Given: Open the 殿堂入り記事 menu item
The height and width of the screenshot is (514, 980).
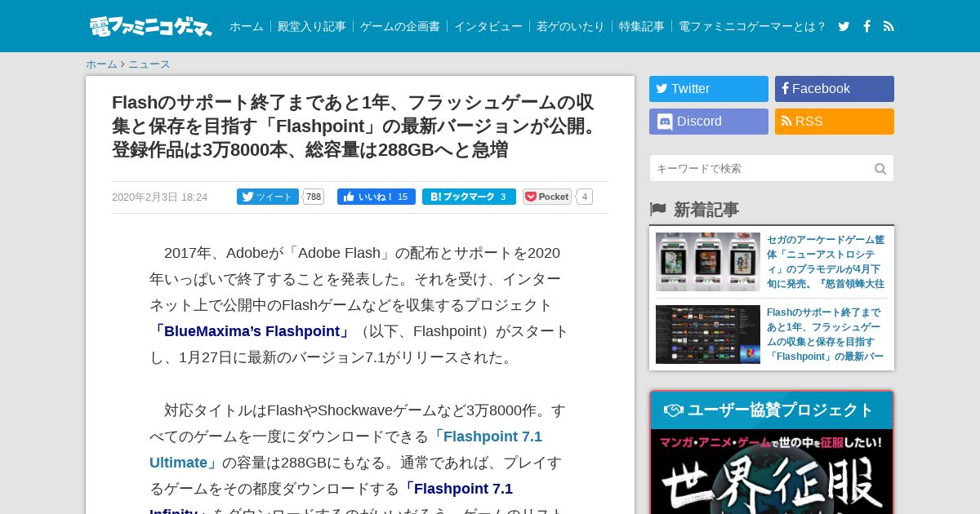Looking at the screenshot, I should 312,26.
